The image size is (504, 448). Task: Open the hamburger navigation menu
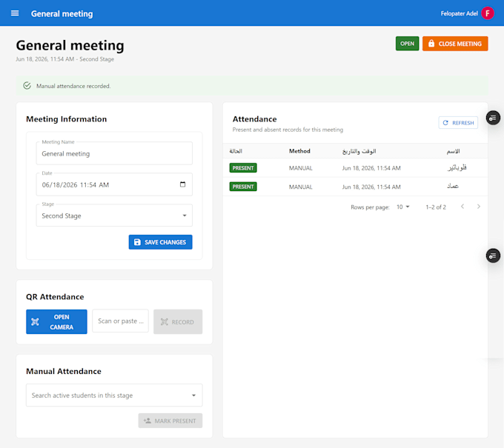pos(15,13)
